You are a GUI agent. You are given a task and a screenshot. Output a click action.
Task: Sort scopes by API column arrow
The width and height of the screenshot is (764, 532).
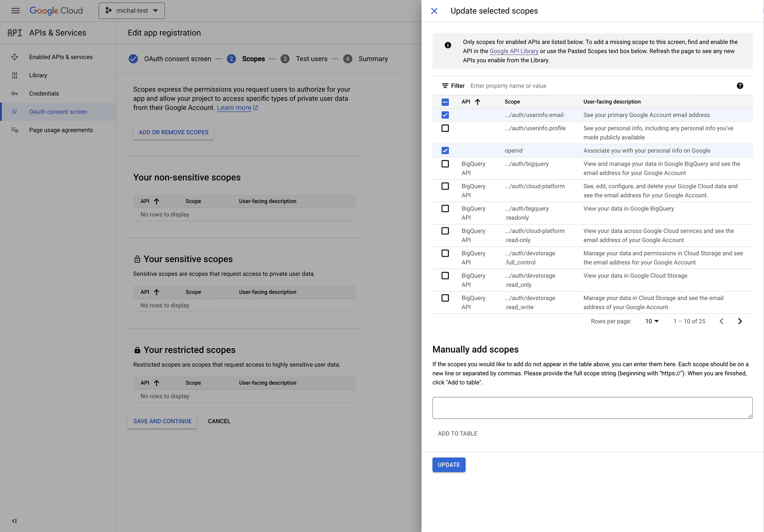[477, 102]
